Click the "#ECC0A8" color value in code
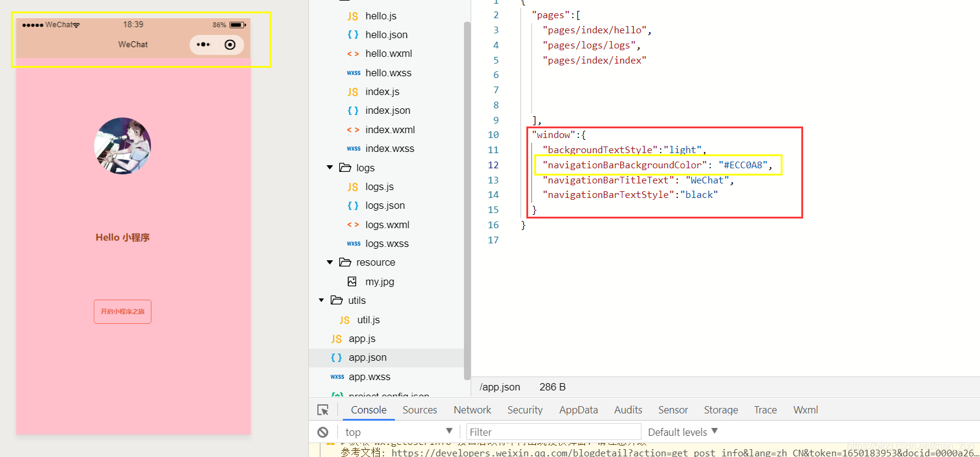 click(743, 165)
